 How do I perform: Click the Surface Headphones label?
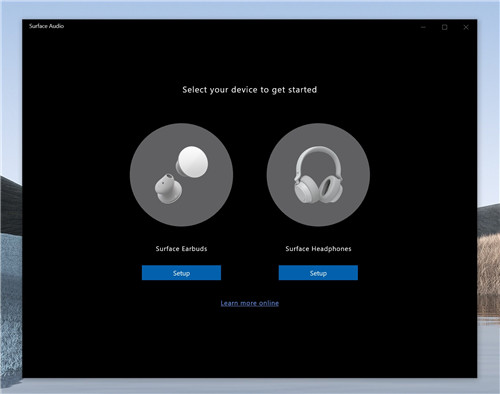(x=318, y=249)
